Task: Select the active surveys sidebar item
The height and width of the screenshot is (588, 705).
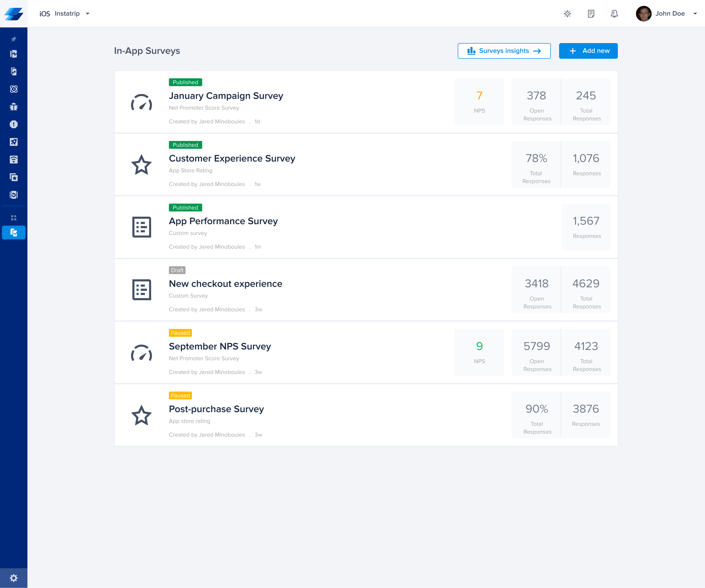Action: click(x=13, y=232)
